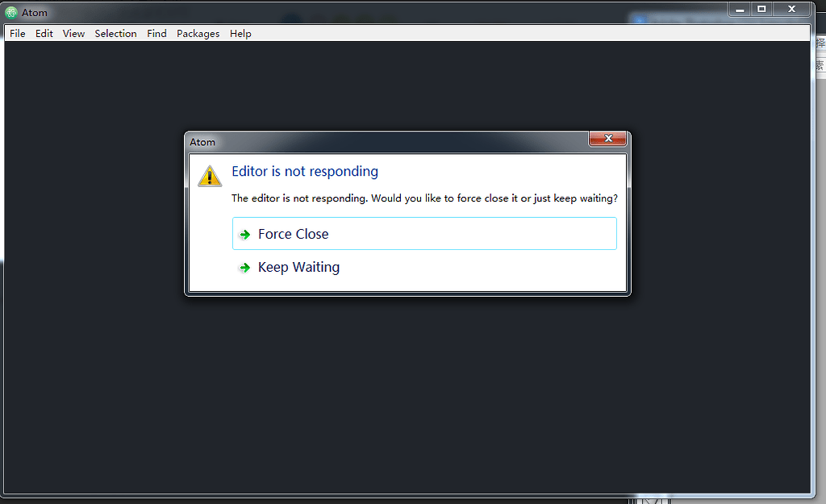Click the dialog's 'Atom' title text
This screenshot has width=826, height=504.
[x=202, y=142]
